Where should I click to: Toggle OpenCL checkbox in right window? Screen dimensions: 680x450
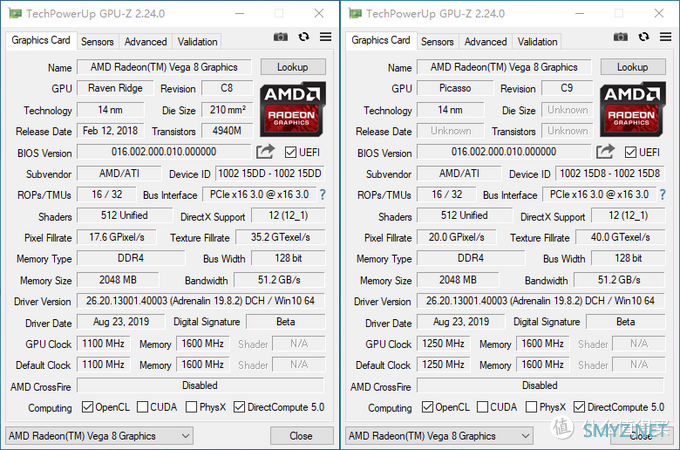pos(428,407)
